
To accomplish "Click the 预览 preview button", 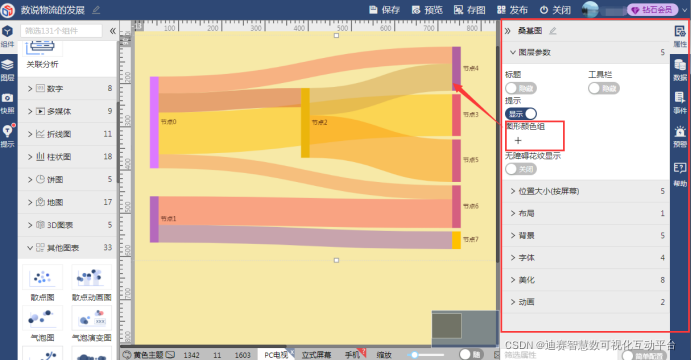I will point(427,10).
